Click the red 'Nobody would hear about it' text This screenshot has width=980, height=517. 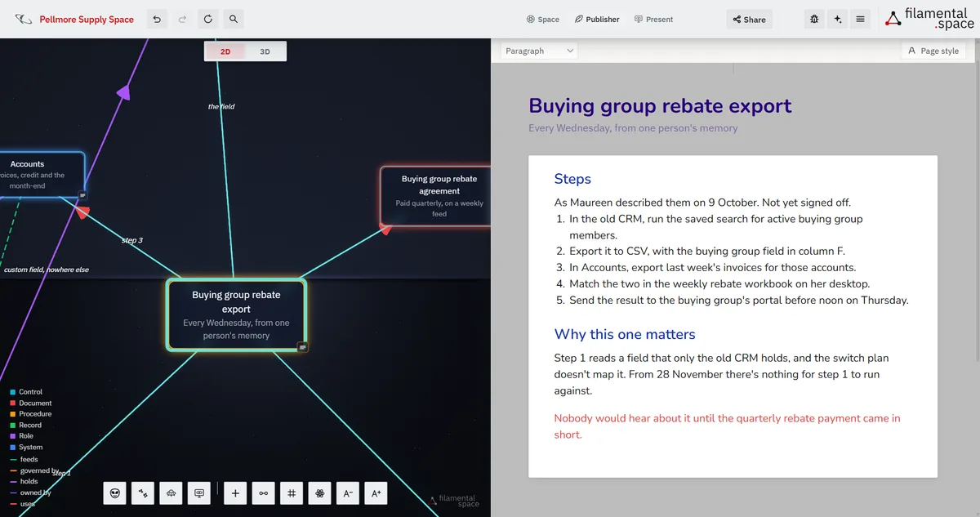[727, 426]
